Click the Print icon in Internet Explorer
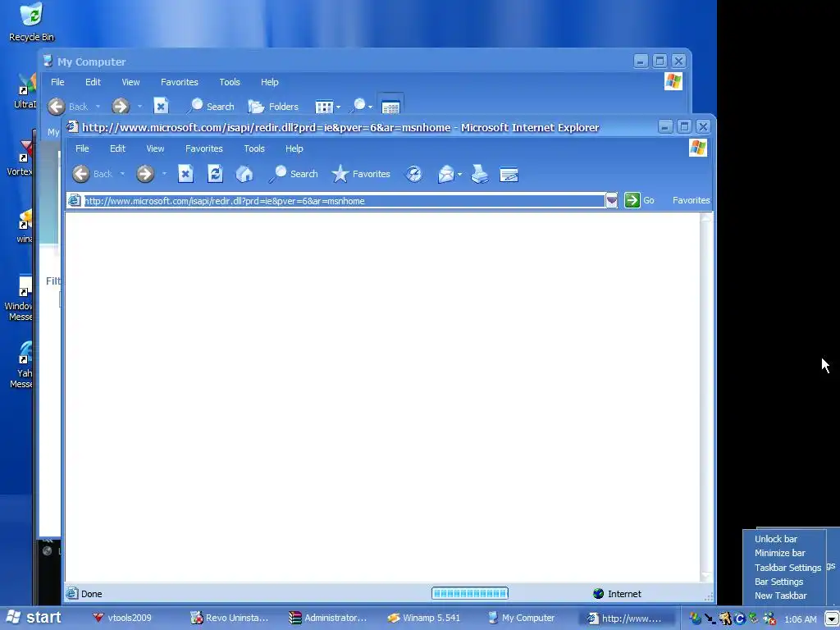The width and height of the screenshot is (840, 630). 479,174
